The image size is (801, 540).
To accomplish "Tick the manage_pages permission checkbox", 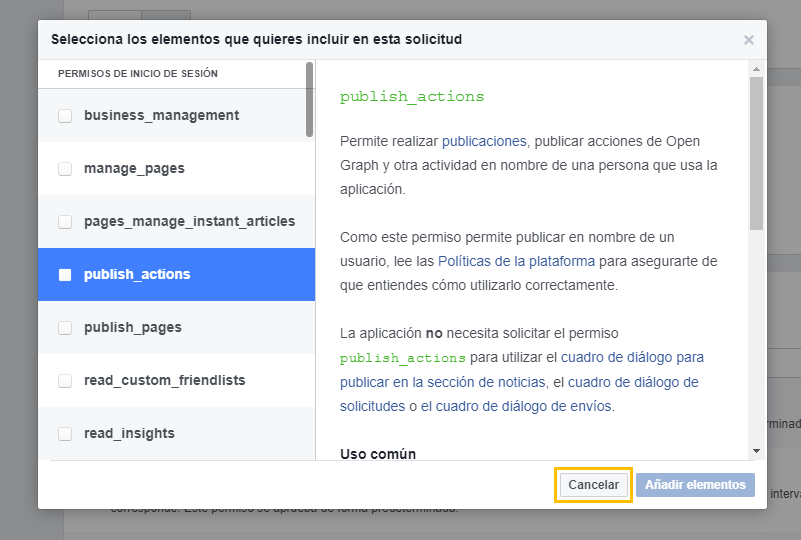I will 65,169.
